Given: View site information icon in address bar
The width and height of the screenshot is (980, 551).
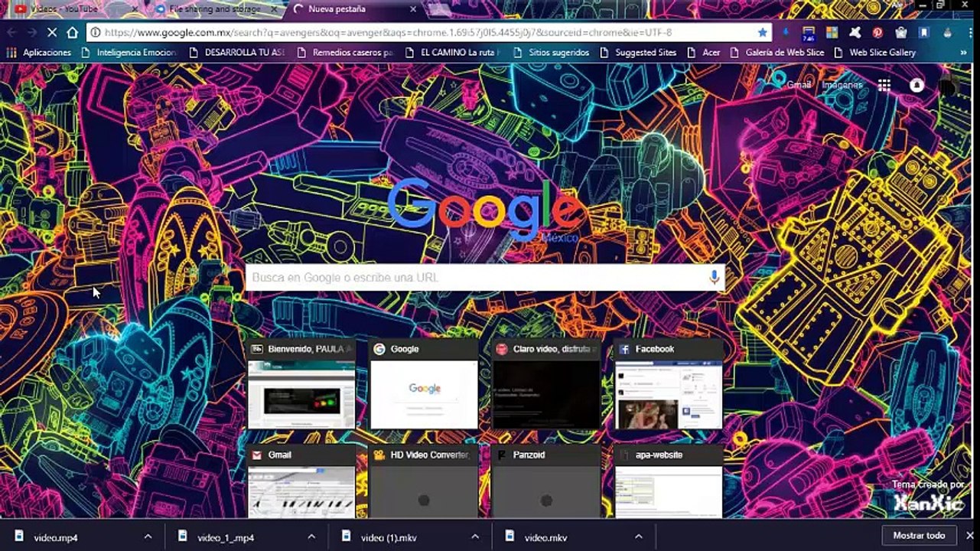Looking at the screenshot, I should 95,32.
